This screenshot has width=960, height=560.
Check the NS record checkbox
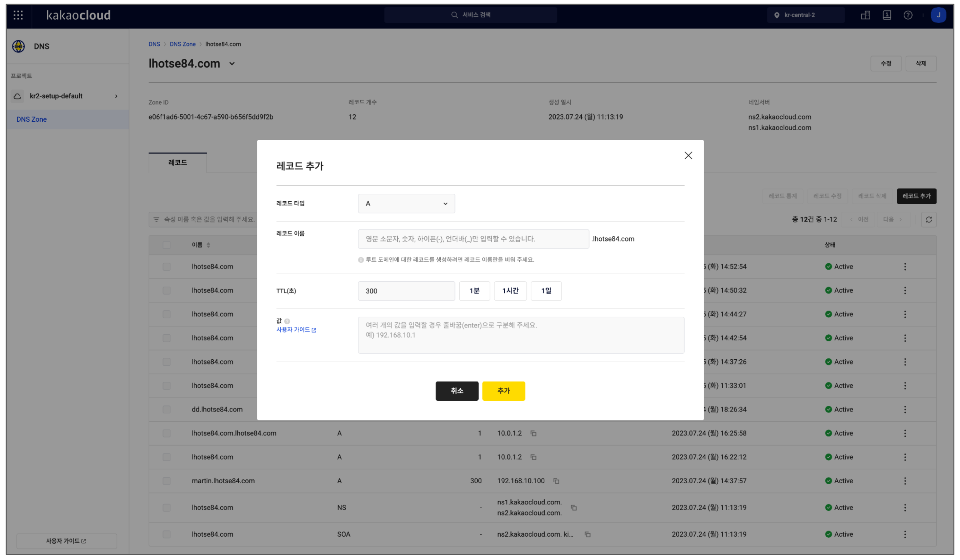point(167,508)
